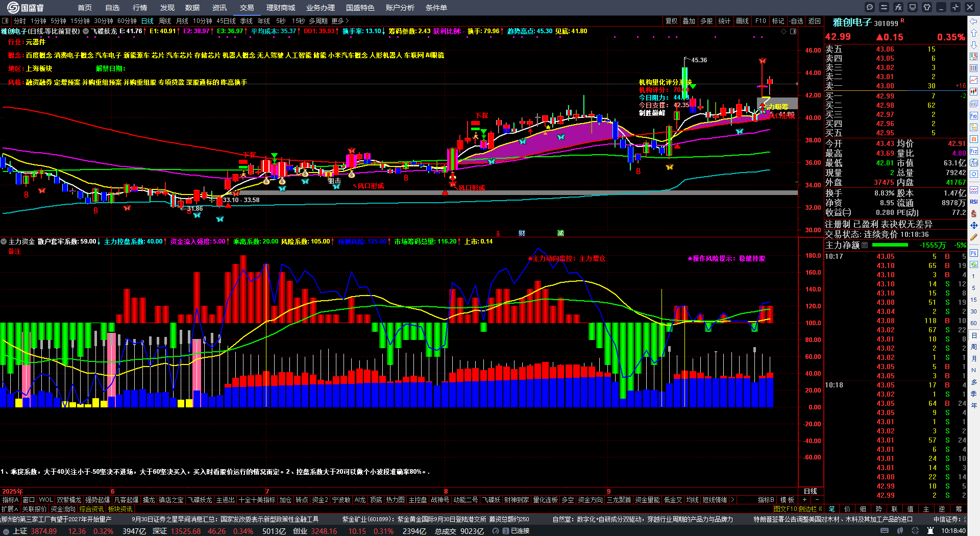Click the 返回 back button

pyautogui.click(x=815, y=21)
